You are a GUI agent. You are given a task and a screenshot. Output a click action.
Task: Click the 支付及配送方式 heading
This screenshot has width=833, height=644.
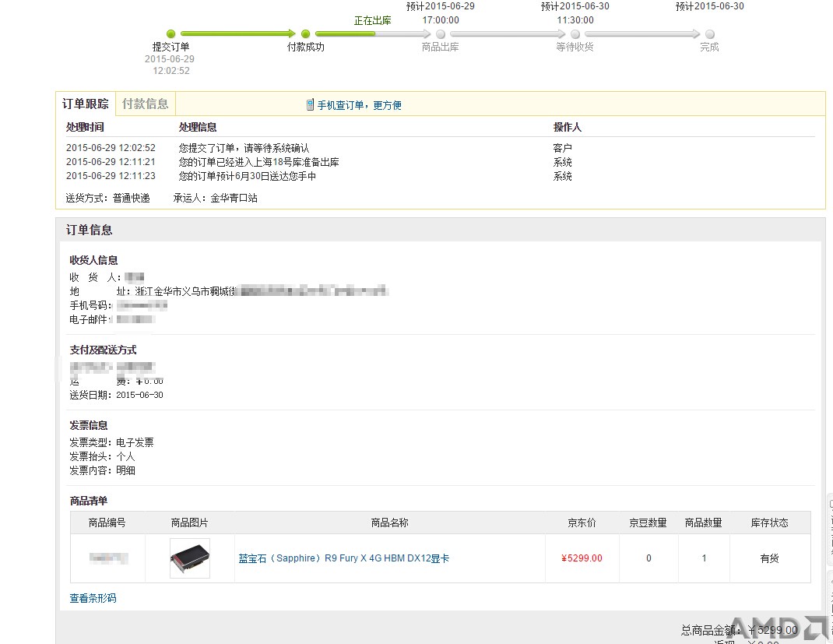103,350
